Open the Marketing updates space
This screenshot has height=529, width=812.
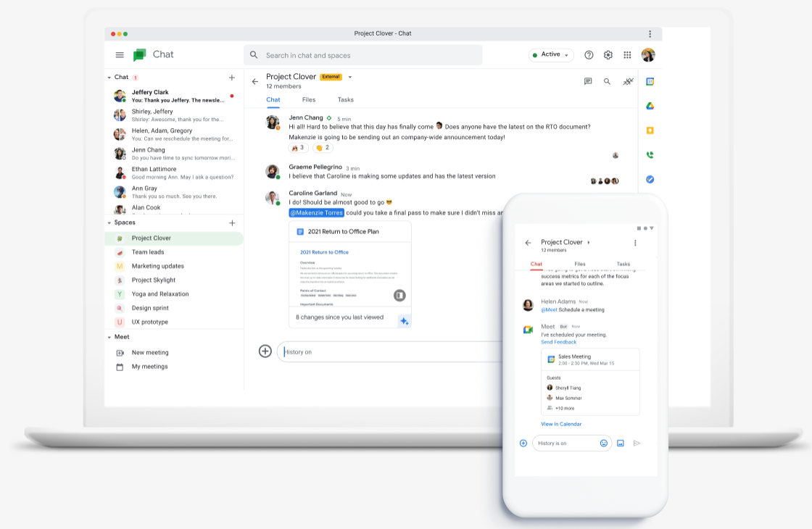pos(157,266)
